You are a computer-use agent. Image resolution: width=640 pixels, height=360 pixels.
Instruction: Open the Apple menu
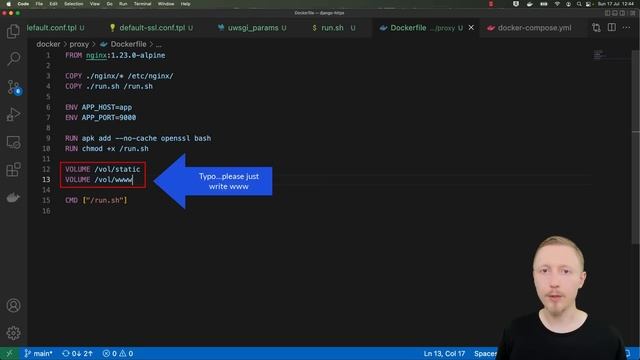9,4
